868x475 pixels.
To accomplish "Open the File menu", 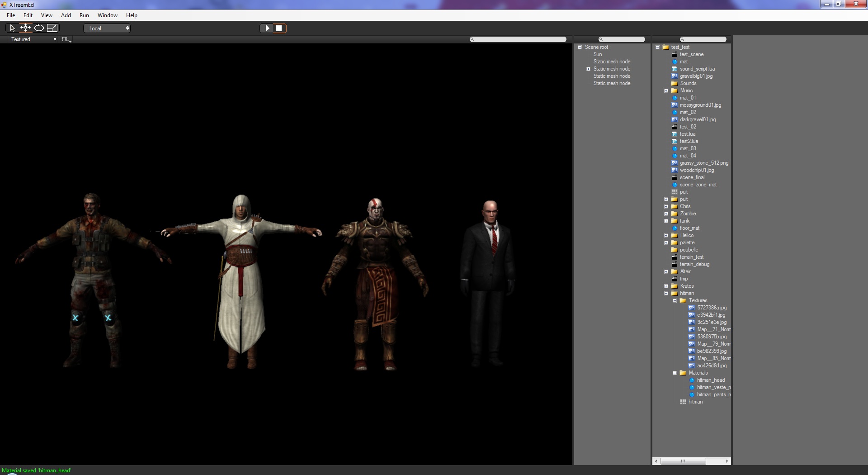I will pyautogui.click(x=11, y=15).
